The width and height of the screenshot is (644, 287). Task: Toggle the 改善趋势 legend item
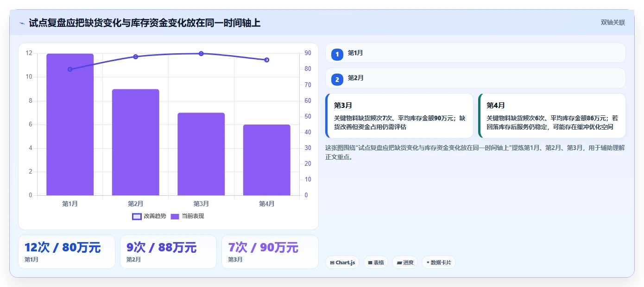click(x=149, y=216)
